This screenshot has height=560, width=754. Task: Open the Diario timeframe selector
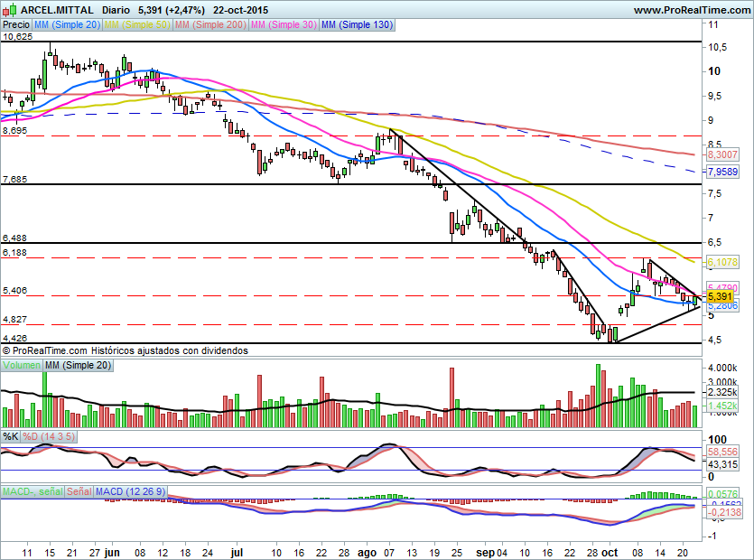pyautogui.click(x=115, y=9)
